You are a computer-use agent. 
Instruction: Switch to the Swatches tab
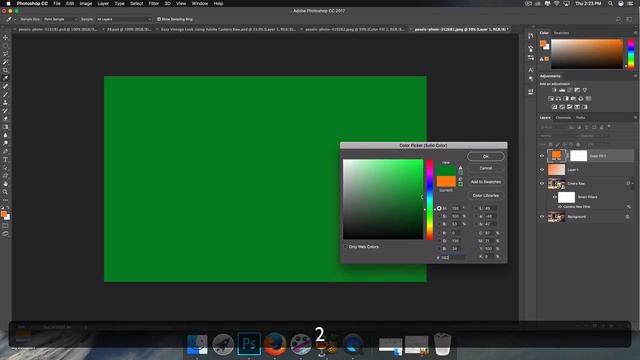(562, 33)
